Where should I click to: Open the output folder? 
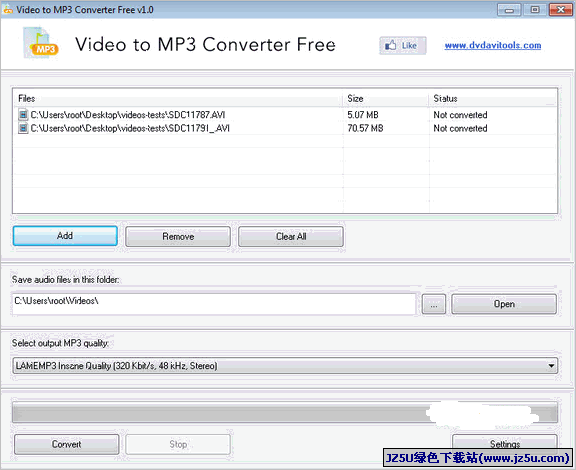[x=504, y=304]
